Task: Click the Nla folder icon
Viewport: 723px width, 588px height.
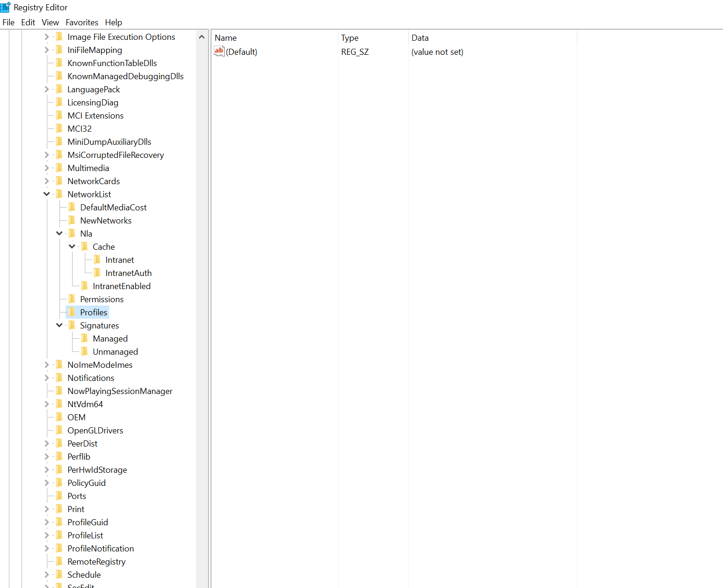Action: click(x=72, y=233)
